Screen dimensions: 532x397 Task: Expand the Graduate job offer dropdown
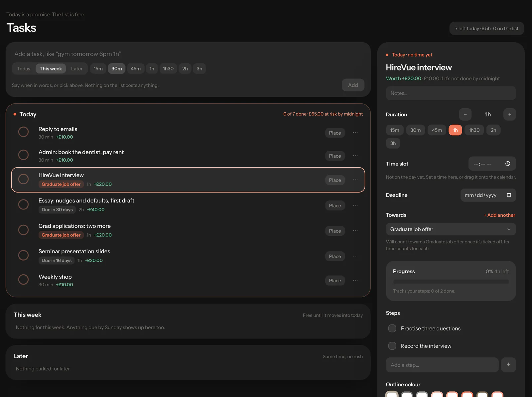451,229
